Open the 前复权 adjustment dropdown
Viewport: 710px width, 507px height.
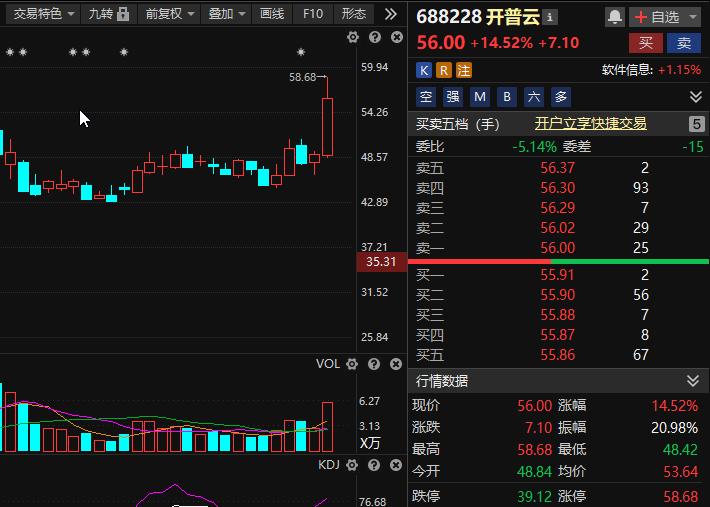click(170, 14)
